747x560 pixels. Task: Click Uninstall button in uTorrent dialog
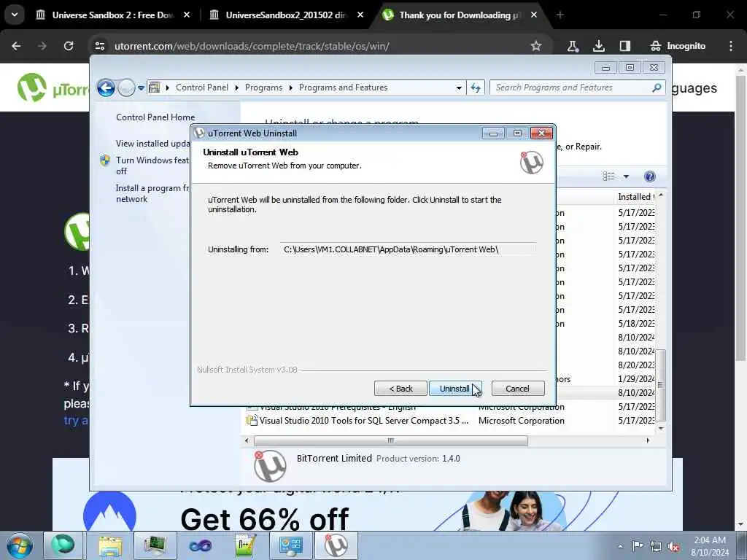[455, 389]
